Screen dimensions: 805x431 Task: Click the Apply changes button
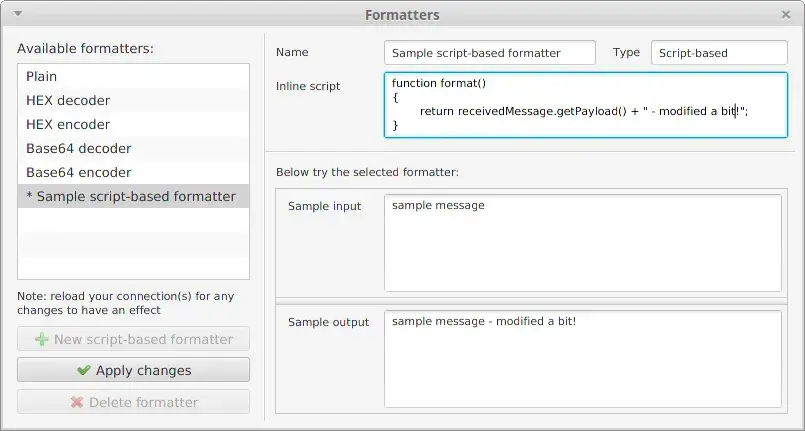[x=133, y=370]
